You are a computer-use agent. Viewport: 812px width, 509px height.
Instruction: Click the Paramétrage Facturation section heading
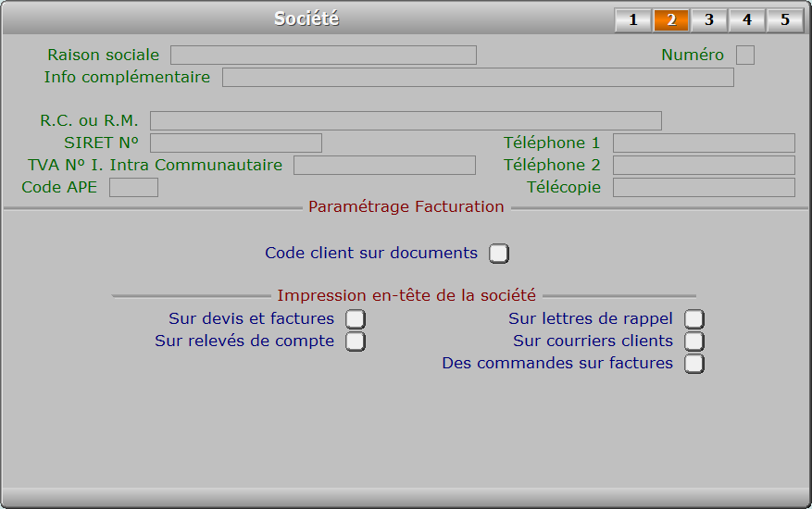click(406, 206)
